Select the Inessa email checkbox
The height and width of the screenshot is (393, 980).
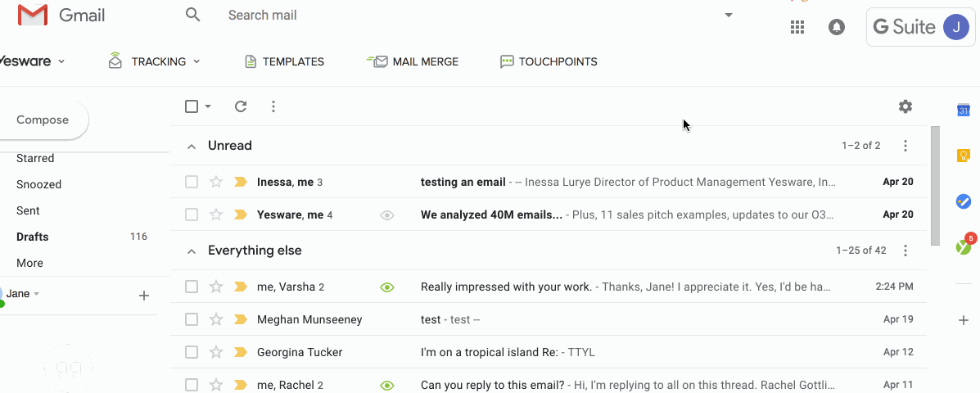click(x=192, y=182)
